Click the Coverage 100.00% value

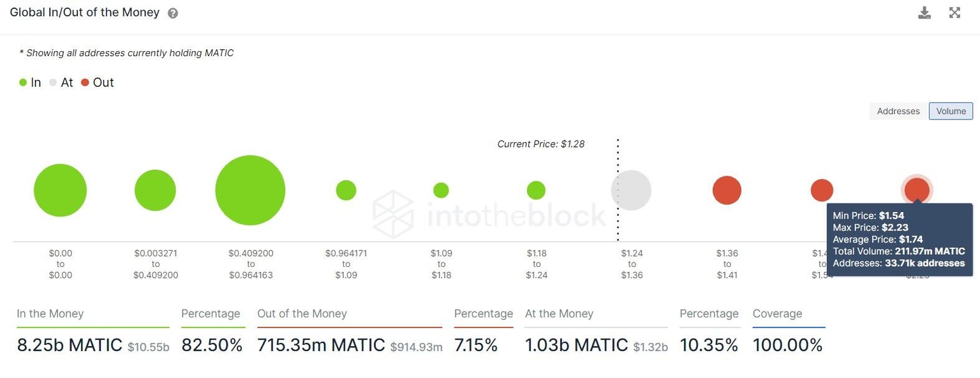(x=787, y=344)
